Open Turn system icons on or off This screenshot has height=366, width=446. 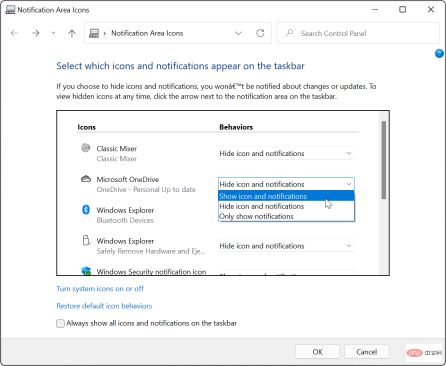100,289
